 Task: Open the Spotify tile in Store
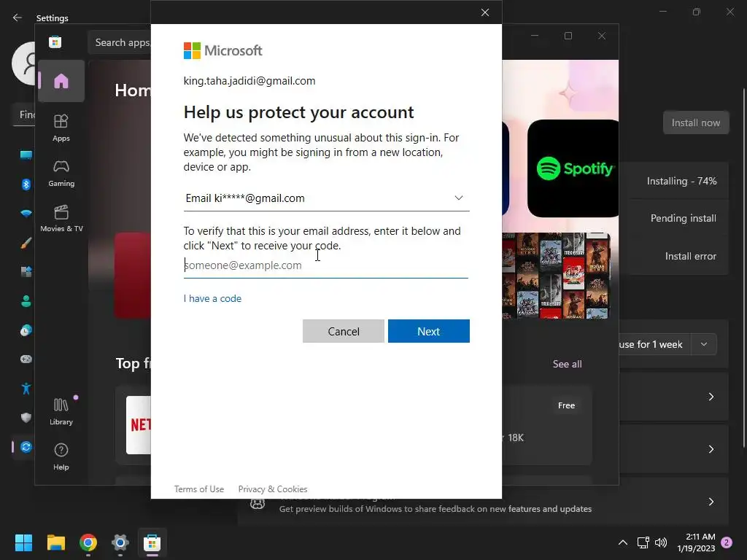[573, 168]
